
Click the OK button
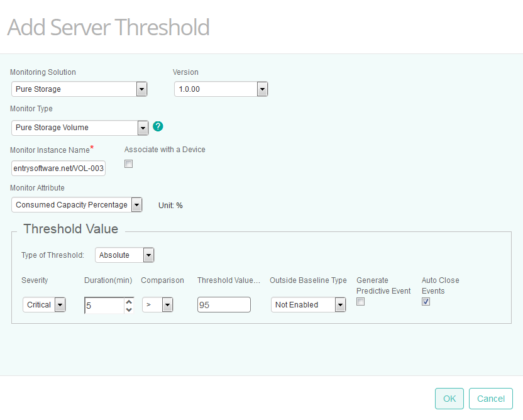(449, 399)
